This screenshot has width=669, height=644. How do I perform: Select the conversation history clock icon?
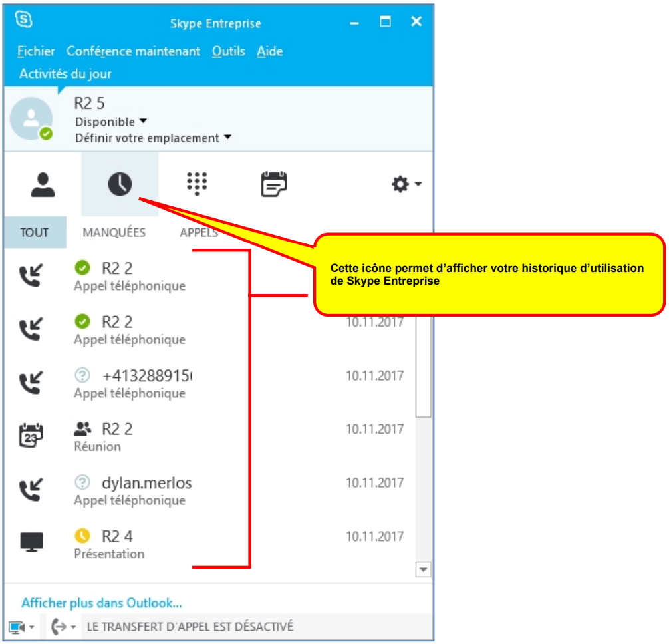(x=120, y=184)
